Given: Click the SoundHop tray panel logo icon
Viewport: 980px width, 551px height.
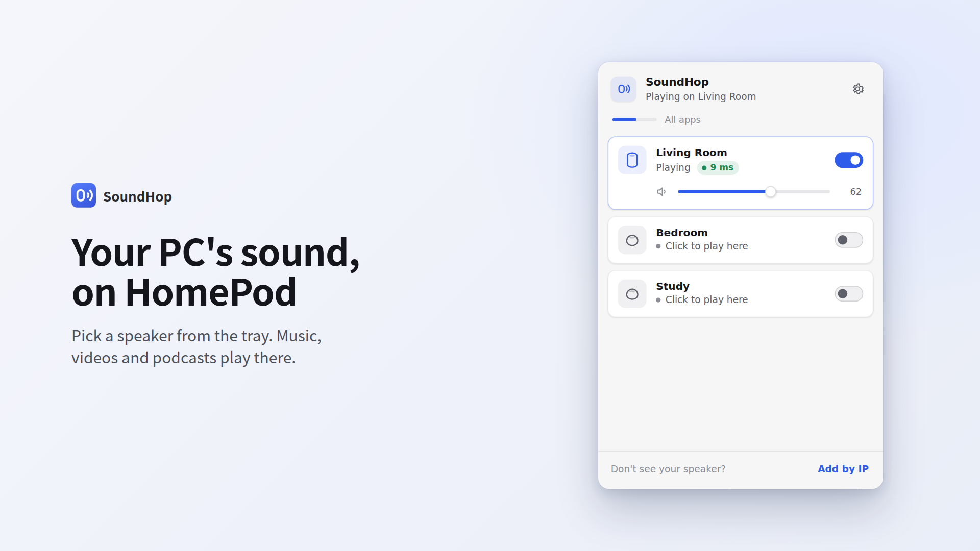Looking at the screenshot, I should 623,89.
